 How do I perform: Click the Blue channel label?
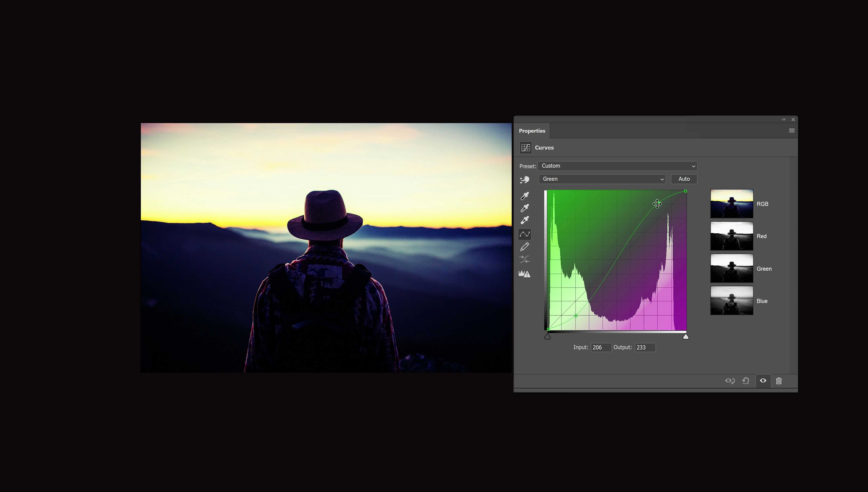click(762, 301)
